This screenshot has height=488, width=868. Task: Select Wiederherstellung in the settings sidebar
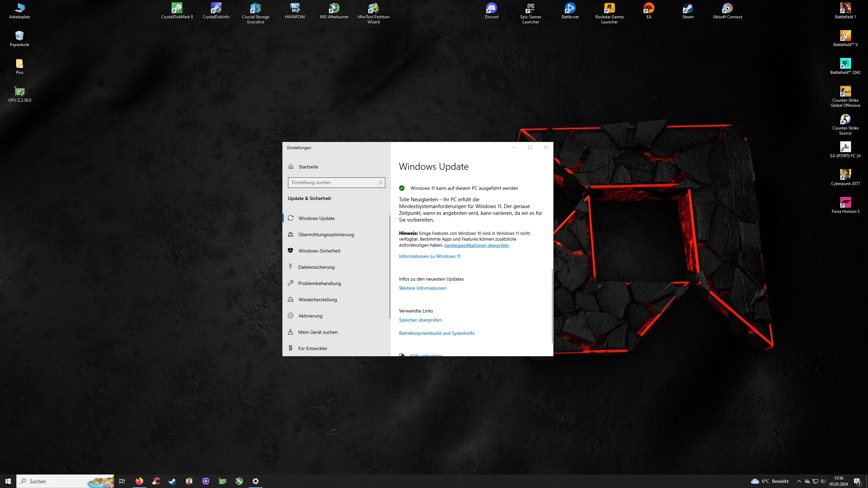click(x=317, y=300)
